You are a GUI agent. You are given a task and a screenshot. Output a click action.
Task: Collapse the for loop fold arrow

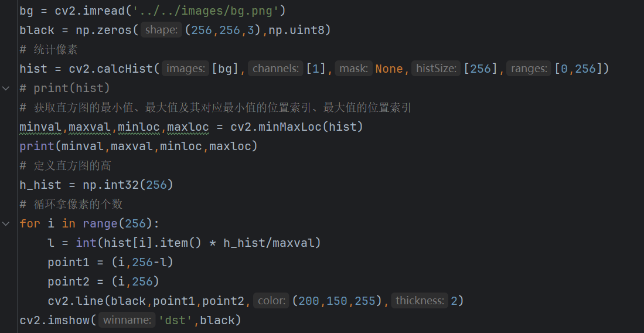[6, 223]
